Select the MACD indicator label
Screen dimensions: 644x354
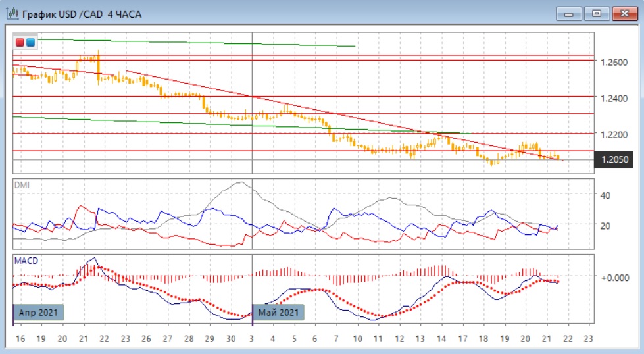click(x=26, y=261)
